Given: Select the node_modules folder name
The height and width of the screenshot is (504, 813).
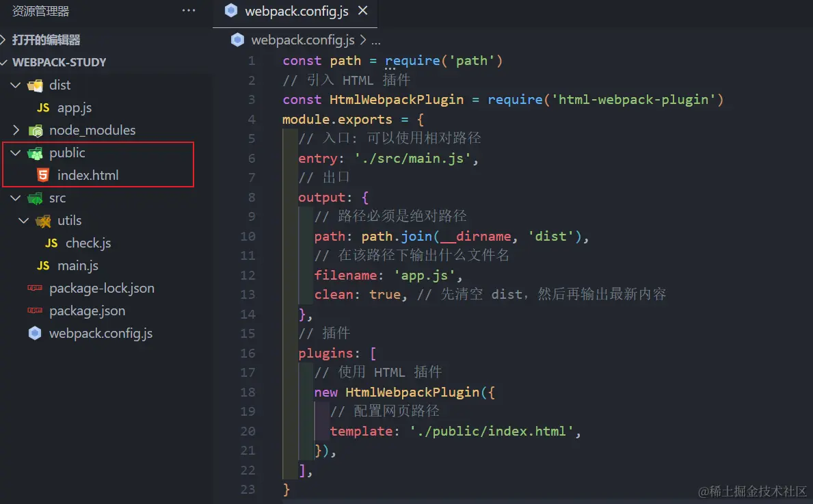Looking at the screenshot, I should 92,130.
